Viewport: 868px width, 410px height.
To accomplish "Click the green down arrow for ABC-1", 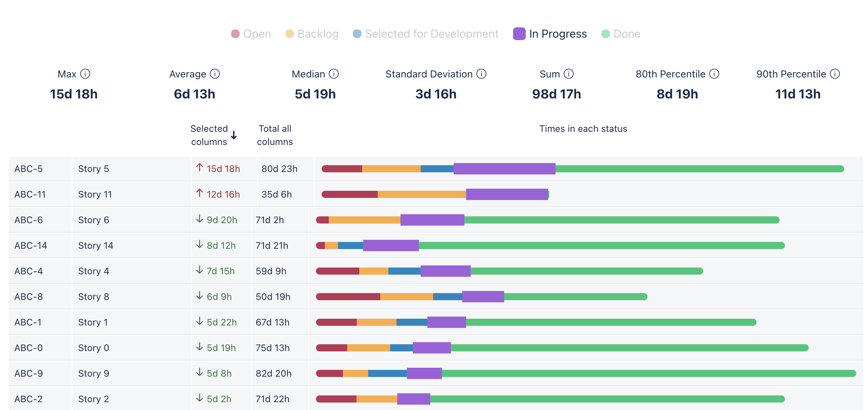I will click(x=200, y=321).
